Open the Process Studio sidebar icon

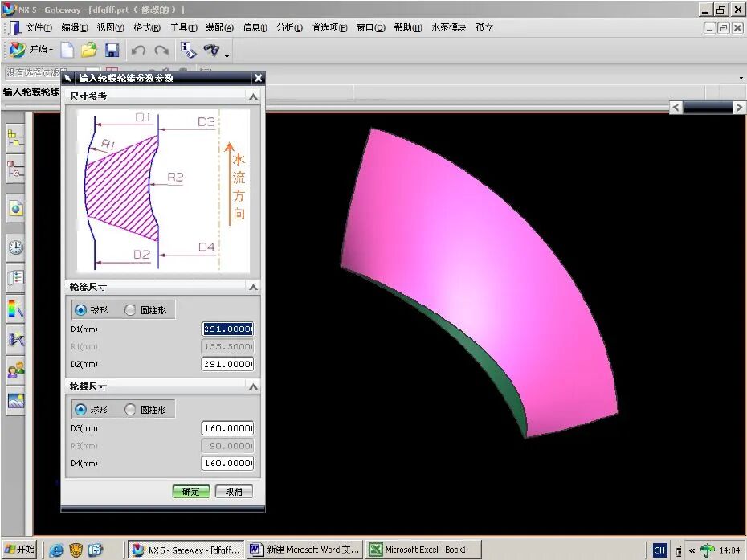point(15,340)
